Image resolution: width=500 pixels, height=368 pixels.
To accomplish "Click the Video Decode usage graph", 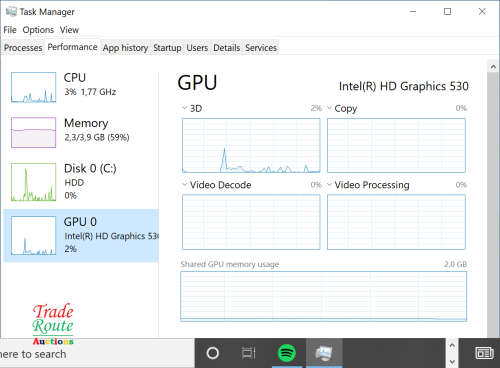I will [251, 222].
